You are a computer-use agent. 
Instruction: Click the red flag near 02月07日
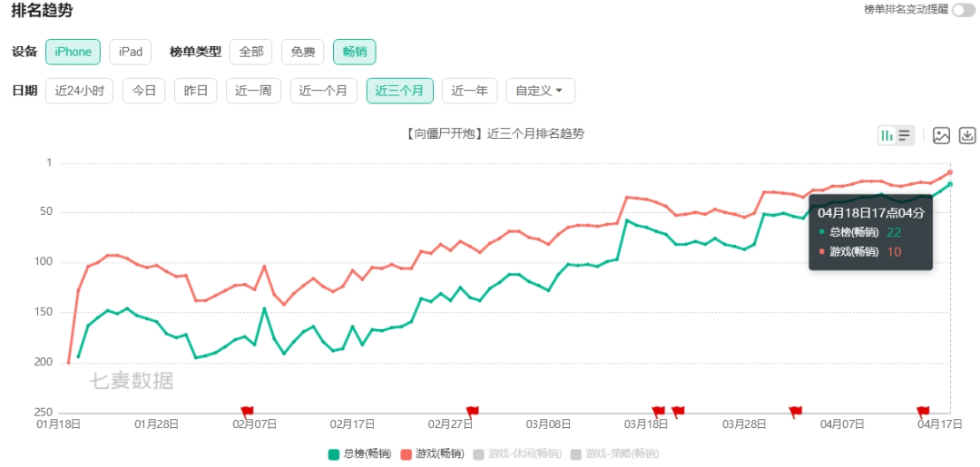[247, 411]
